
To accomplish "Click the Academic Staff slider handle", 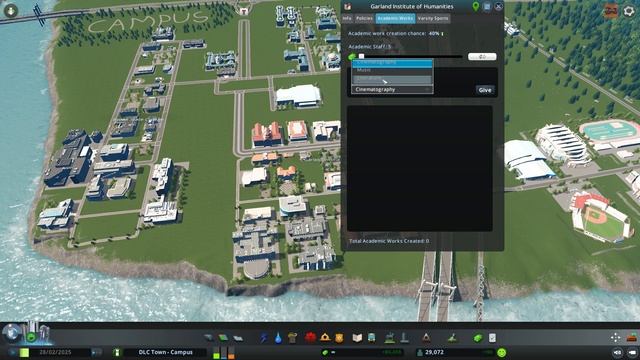I will [361, 57].
